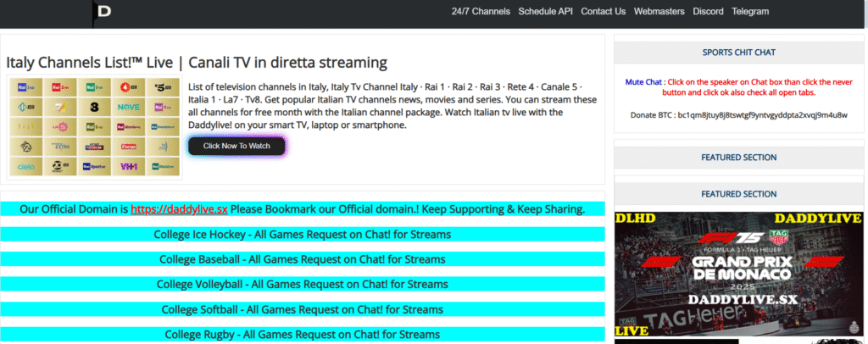Click the Mediaset Extra logo
868x344 pixels.
60,147
